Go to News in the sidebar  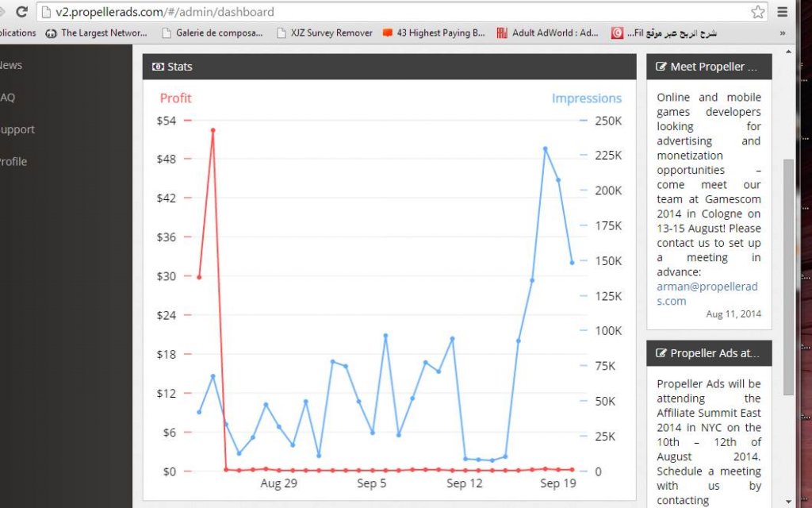point(11,65)
